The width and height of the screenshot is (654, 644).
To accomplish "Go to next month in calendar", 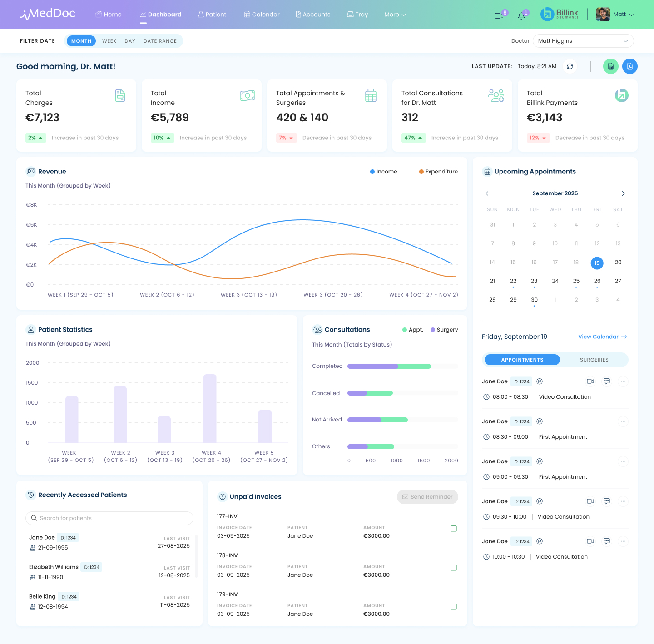I will (x=623, y=193).
